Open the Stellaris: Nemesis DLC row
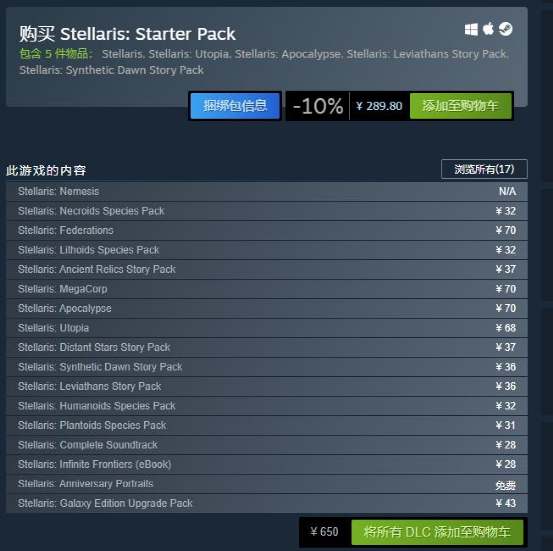 tap(267, 192)
